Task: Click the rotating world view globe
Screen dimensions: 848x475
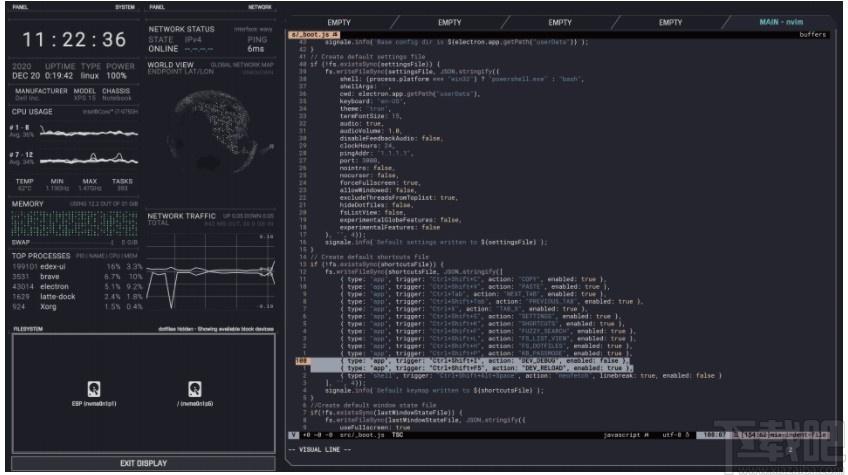Action: (214, 133)
